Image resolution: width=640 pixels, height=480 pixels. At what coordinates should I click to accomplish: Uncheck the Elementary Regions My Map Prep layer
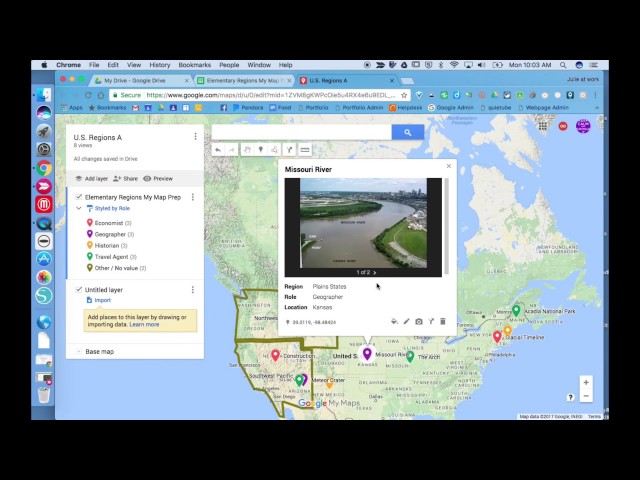point(79,197)
